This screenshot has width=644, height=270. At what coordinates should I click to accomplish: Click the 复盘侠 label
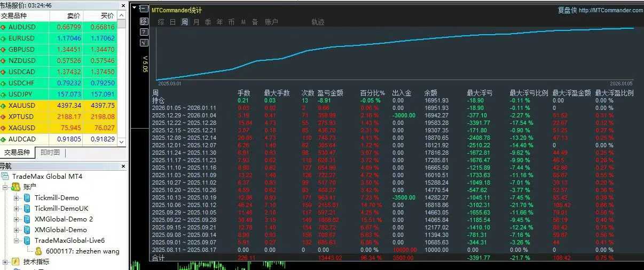coord(567,10)
